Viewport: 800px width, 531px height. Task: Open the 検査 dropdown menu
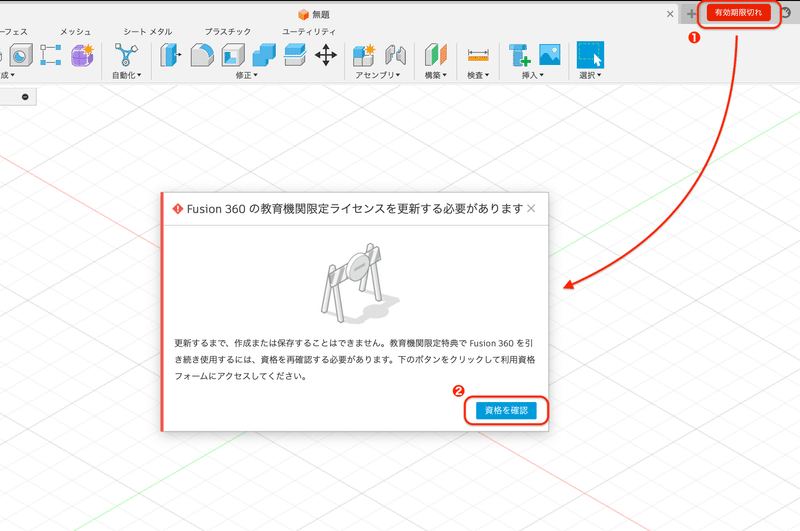click(x=478, y=75)
